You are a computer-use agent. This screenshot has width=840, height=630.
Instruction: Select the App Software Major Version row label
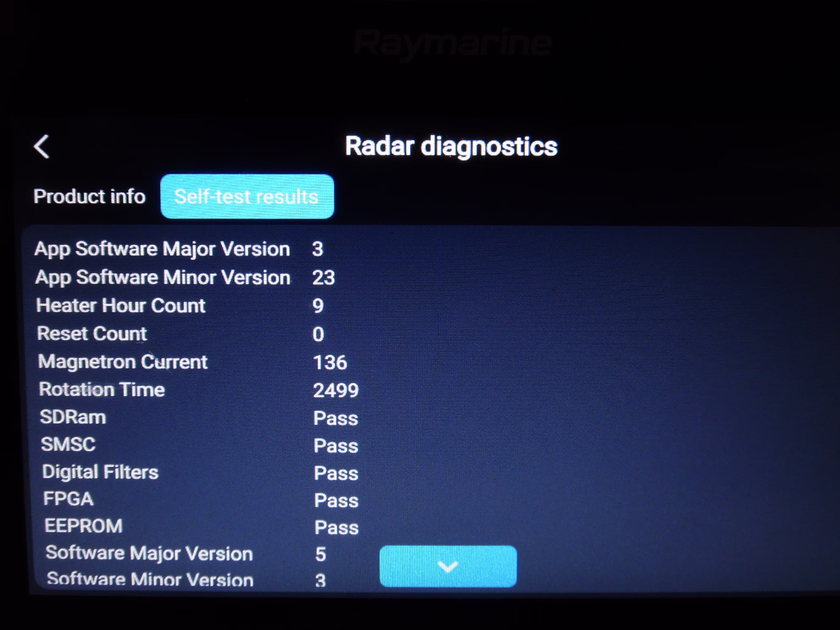[x=162, y=249]
